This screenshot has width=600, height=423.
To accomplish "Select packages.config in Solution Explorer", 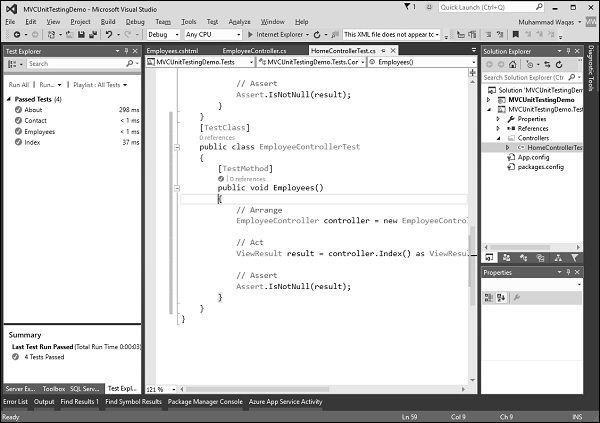I will click(540, 167).
